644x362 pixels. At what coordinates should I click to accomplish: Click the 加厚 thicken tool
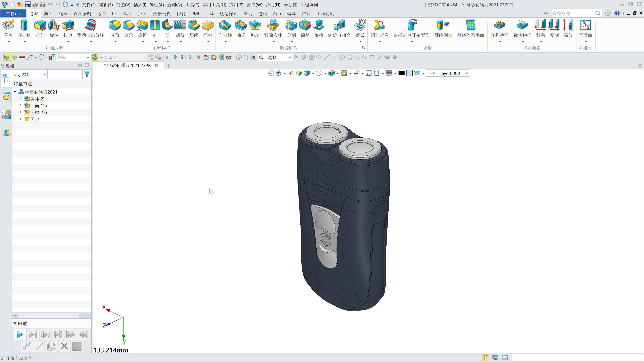255,28
